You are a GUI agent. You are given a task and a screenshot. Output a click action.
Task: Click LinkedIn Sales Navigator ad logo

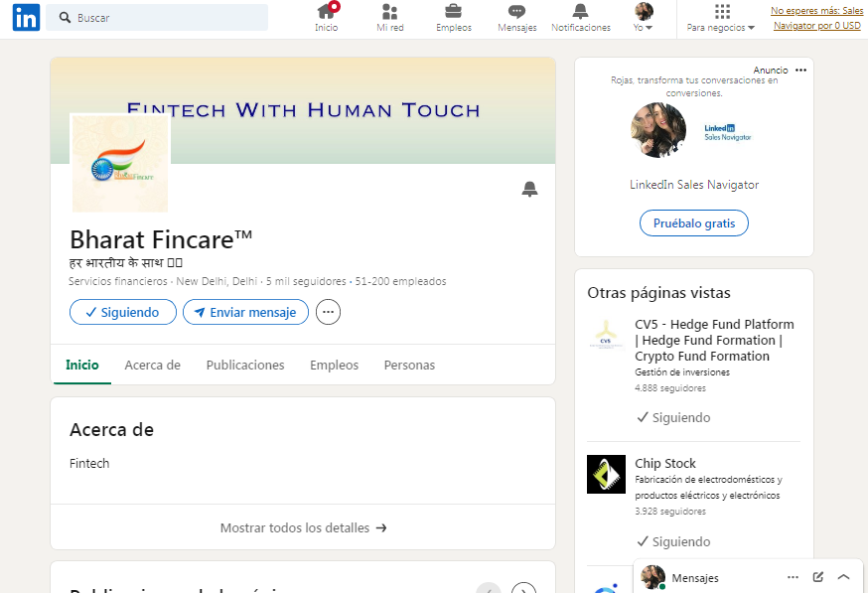(x=727, y=132)
